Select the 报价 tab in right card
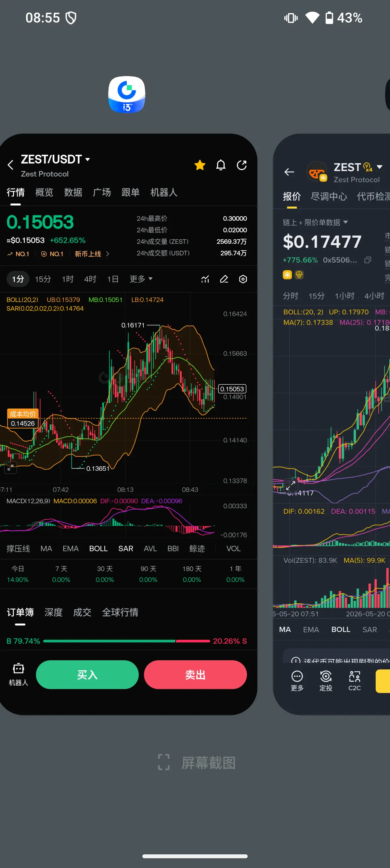Image resolution: width=390 pixels, height=868 pixels. point(292,196)
